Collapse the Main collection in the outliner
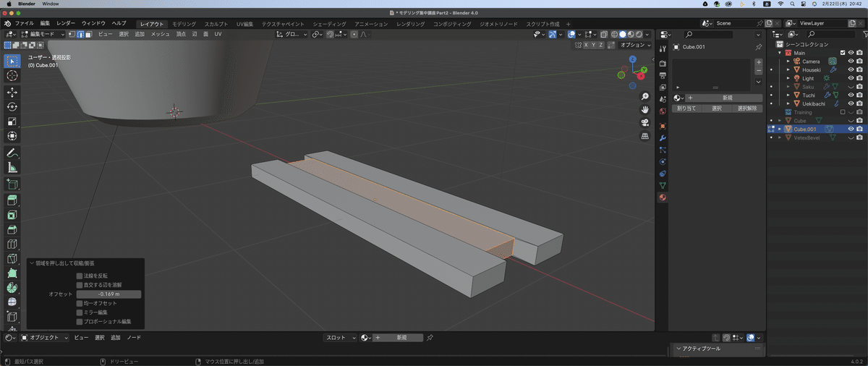 (780, 53)
